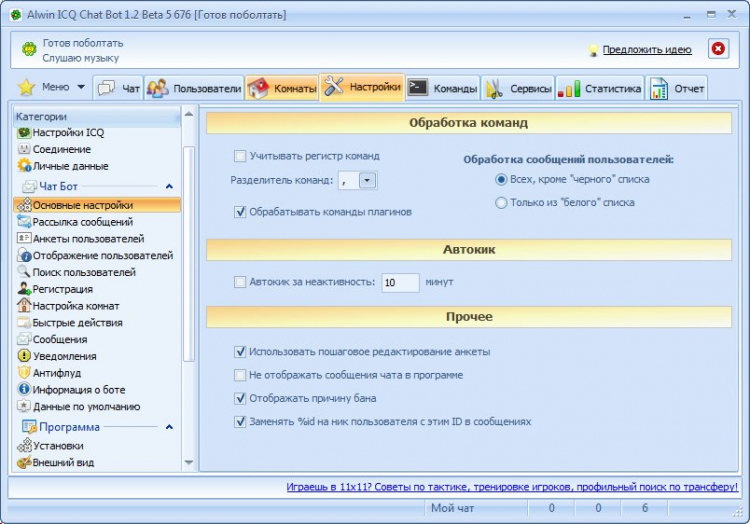This screenshot has width=750, height=524.
Task: Open the Настройки tab
Action: click(363, 87)
